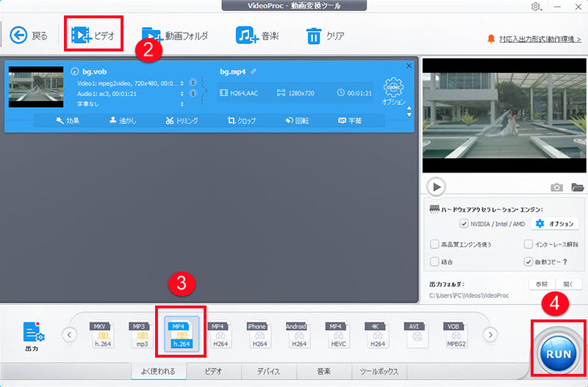Image resolution: width=588 pixels, height=387 pixels.
Task: Uncheck NVIDIA / Intel / AMD acceleration
Action: tap(464, 223)
